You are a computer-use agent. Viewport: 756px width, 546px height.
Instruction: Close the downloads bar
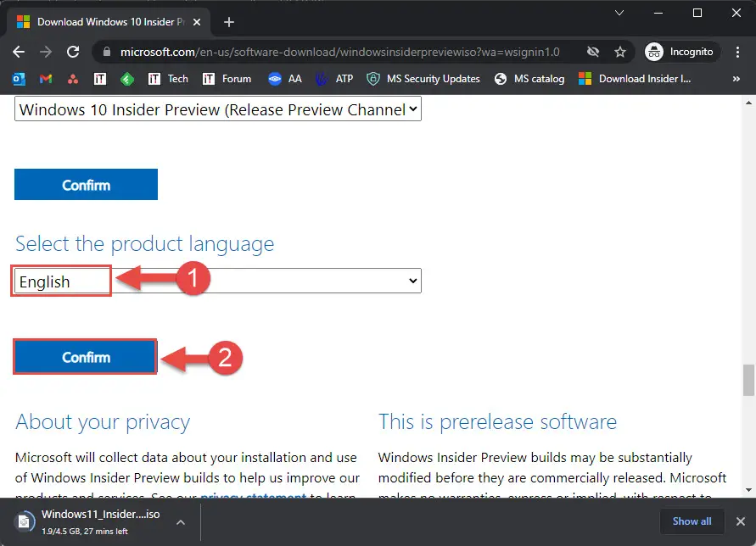pyautogui.click(x=741, y=521)
